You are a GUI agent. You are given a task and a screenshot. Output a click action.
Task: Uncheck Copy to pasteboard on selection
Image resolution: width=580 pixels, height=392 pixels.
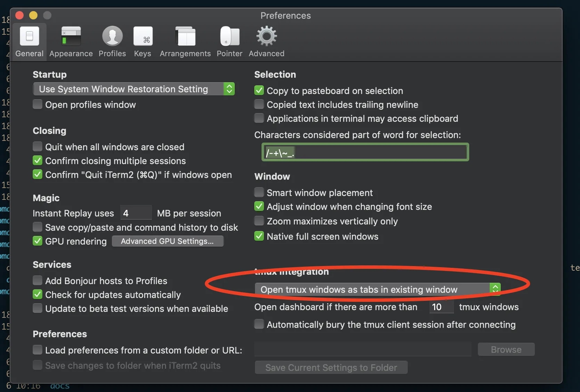pyautogui.click(x=259, y=91)
